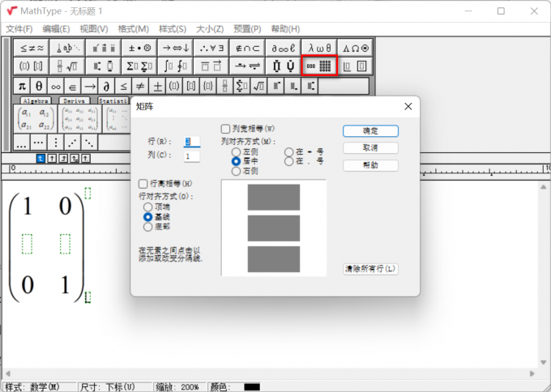551x392 pixels.
Task: Insert the pi symbol from small bar
Action: click(22, 86)
